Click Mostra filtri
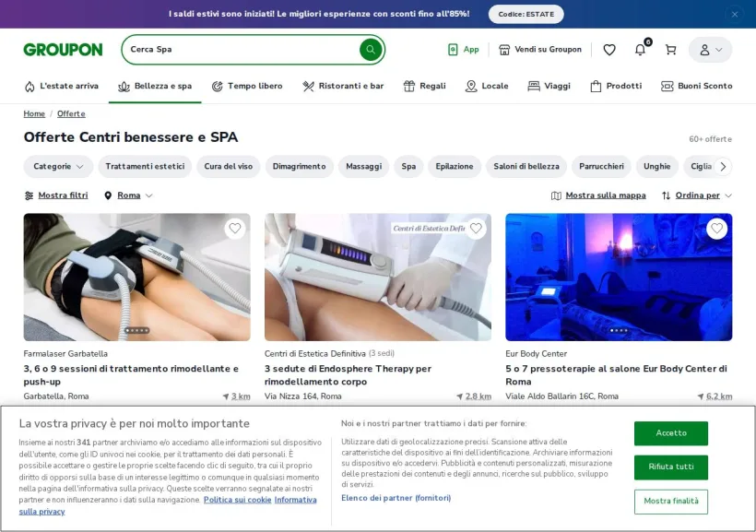756x532 pixels. click(56, 195)
